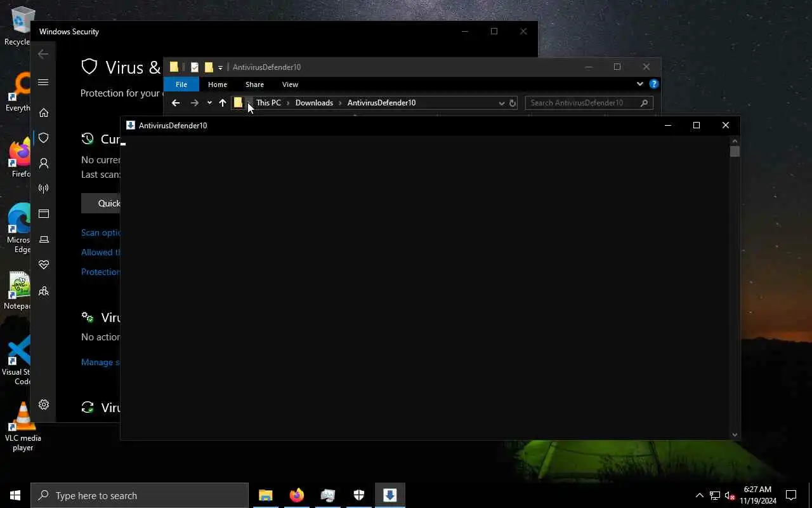Go to Home in Windows Security sidebar

pos(44,112)
